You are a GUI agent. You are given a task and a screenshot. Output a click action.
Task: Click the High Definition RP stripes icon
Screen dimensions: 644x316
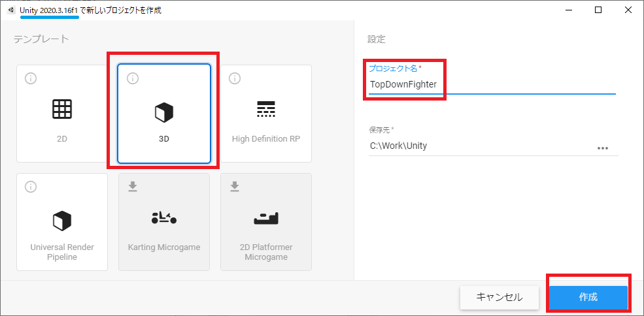(x=265, y=109)
